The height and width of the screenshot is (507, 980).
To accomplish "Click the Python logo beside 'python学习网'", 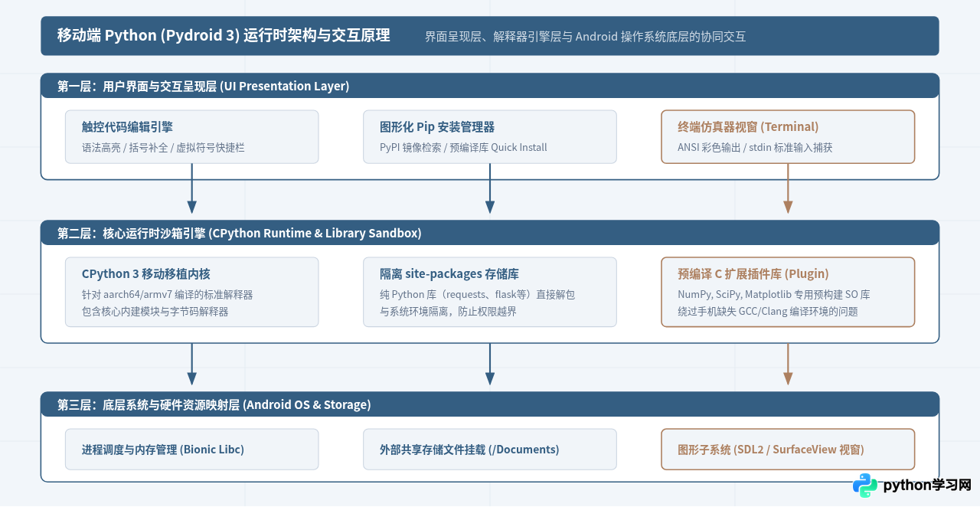I will [x=865, y=486].
